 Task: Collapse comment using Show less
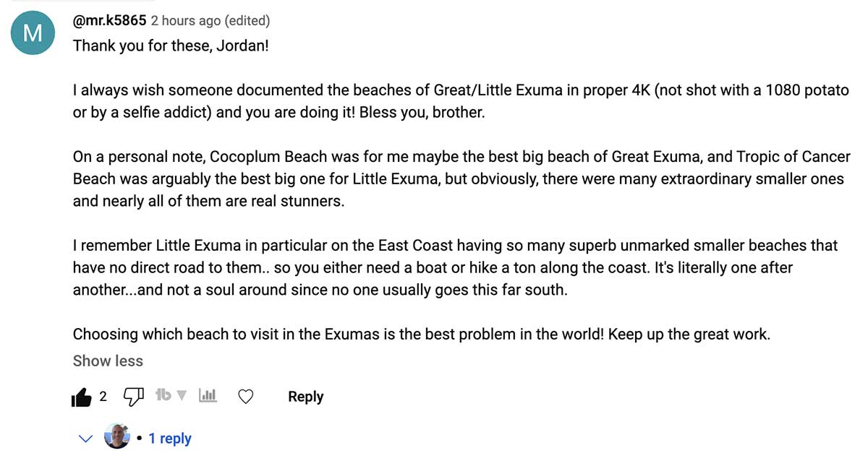click(108, 361)
